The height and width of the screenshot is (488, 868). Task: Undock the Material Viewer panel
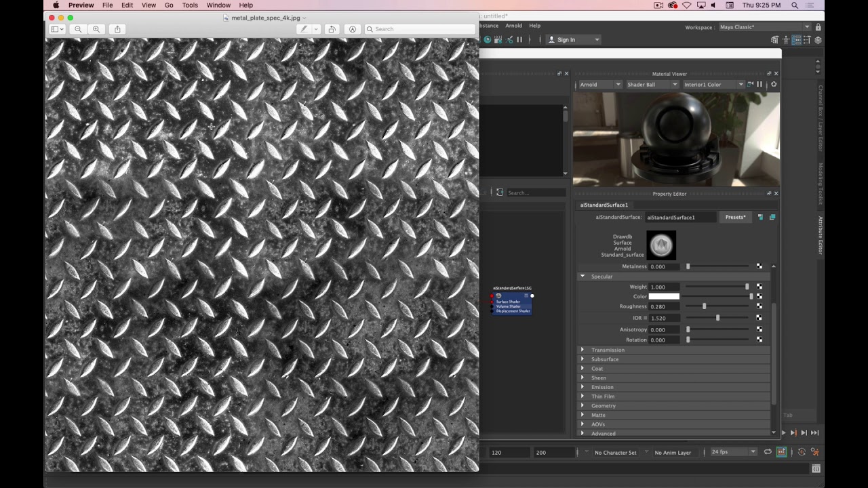pyautogui.click(x=769, y=74)
